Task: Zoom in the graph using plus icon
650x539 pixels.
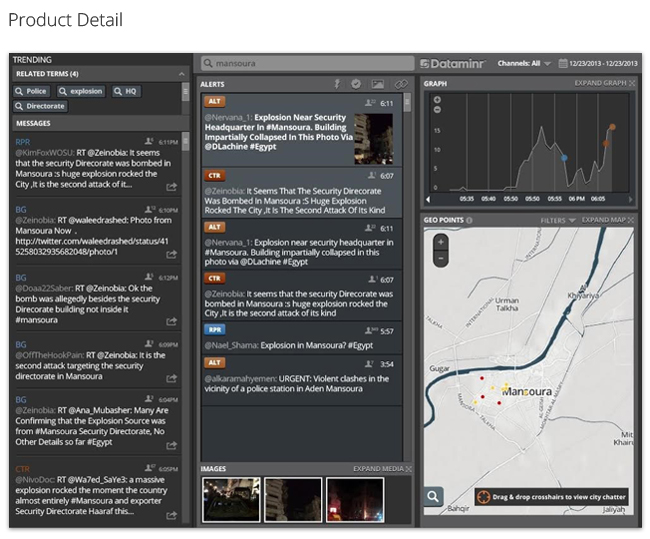Action: tap(436, 99)
